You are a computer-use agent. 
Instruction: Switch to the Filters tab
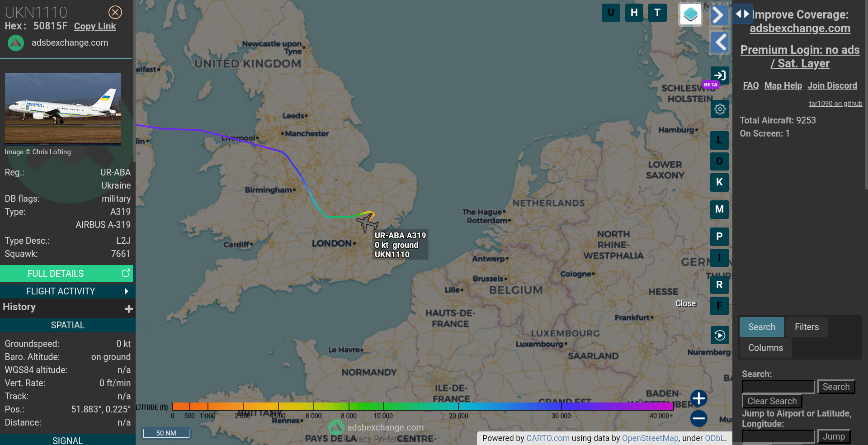(x=807, y=327)
